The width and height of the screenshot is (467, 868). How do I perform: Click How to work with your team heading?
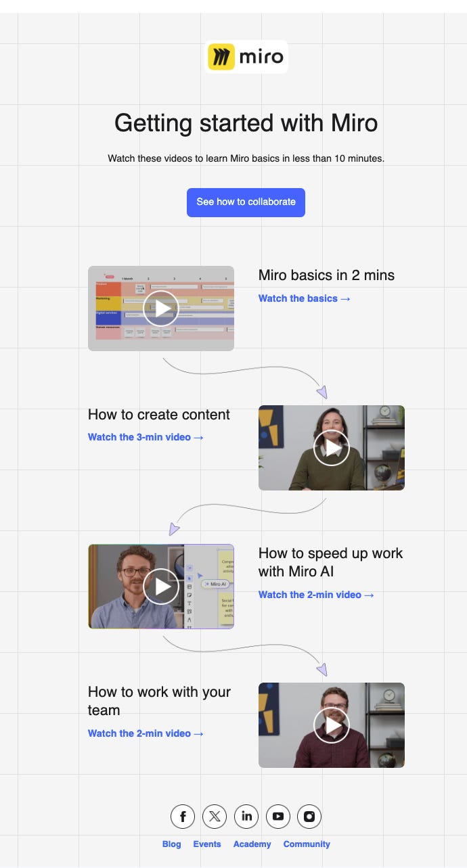[x=159, y=701]
